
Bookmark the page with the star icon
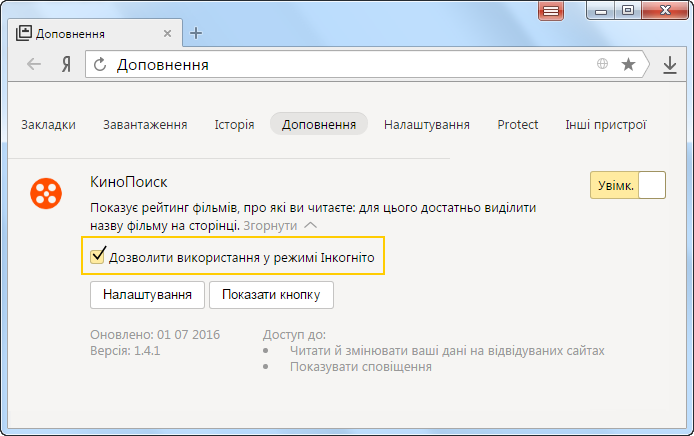[x=628, y=65]
